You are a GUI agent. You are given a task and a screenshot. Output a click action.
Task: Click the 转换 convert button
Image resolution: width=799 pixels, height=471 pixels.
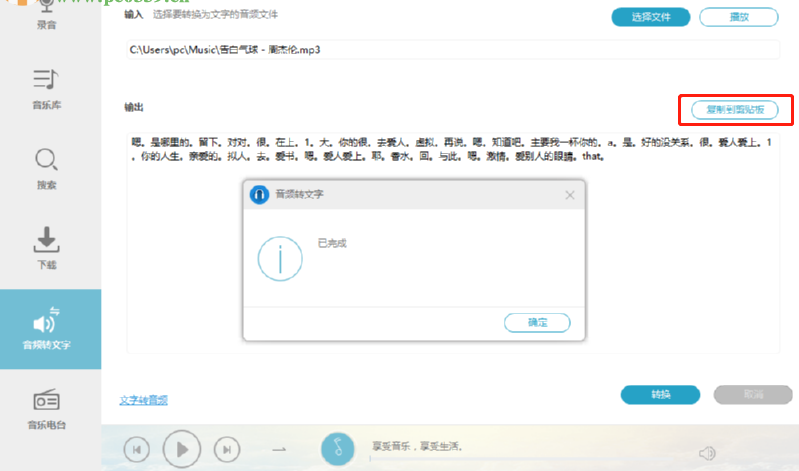[x=660, y=394]
